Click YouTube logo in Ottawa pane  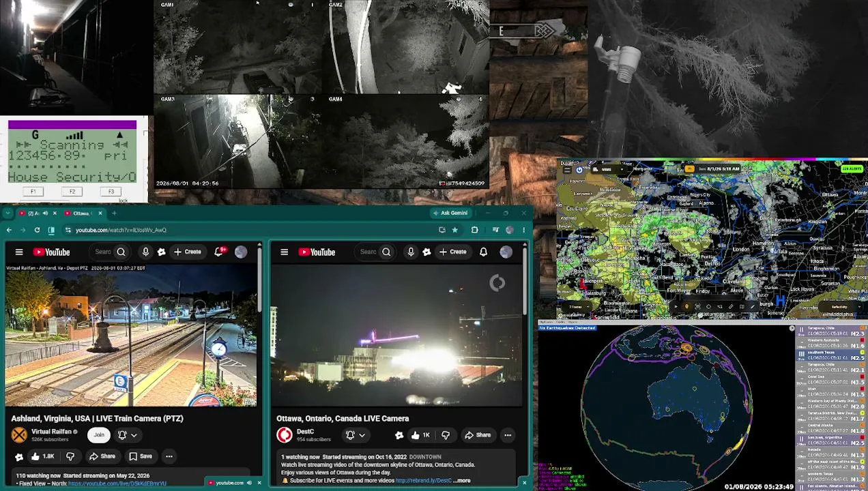pyautogui.click(x=318, y=252)
